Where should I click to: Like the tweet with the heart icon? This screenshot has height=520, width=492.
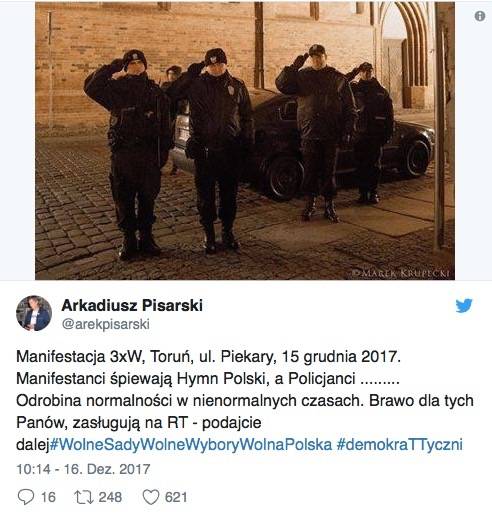coord(151,497)
